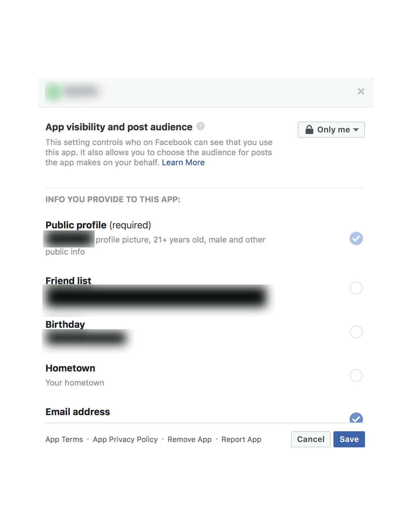Click Report App link
The image size is (411, 532).
[x=241, y=439]
